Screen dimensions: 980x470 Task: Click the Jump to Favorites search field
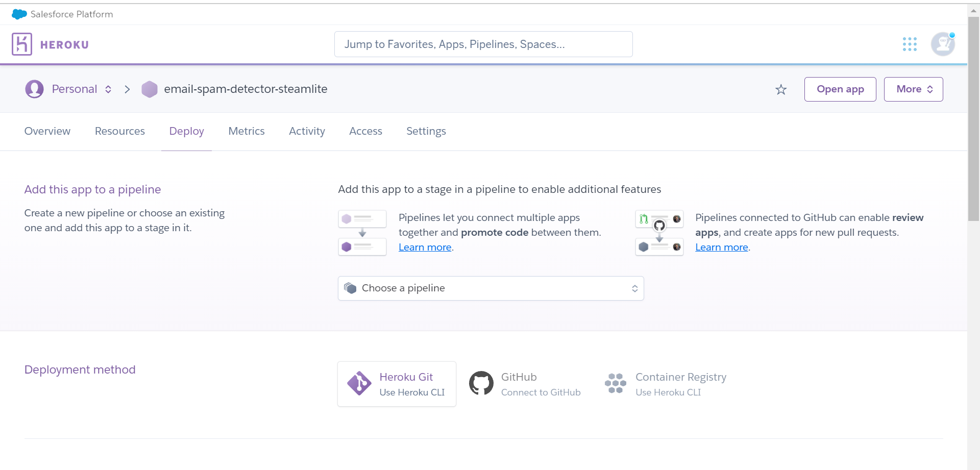tap(483, 44)
